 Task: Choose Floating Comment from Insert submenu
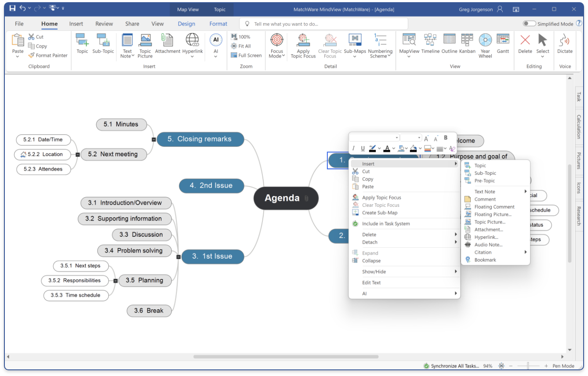[x=494, y=207]
